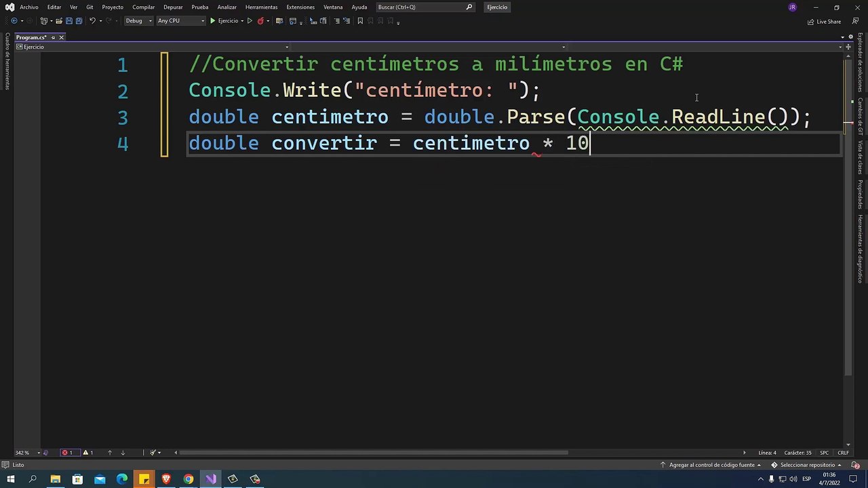
Task: Open Google Chrome from the taskbar
Action: pyautogui.click(x=189, y=479)
